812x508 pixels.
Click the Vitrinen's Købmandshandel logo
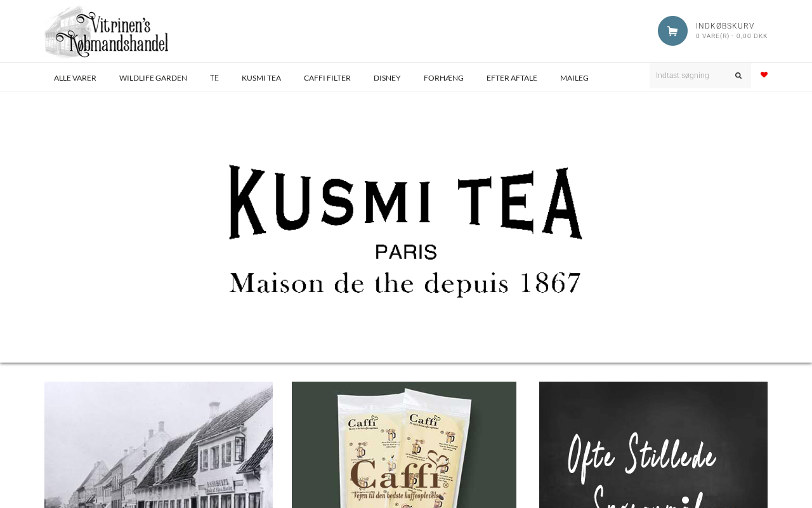click(107, 32)
